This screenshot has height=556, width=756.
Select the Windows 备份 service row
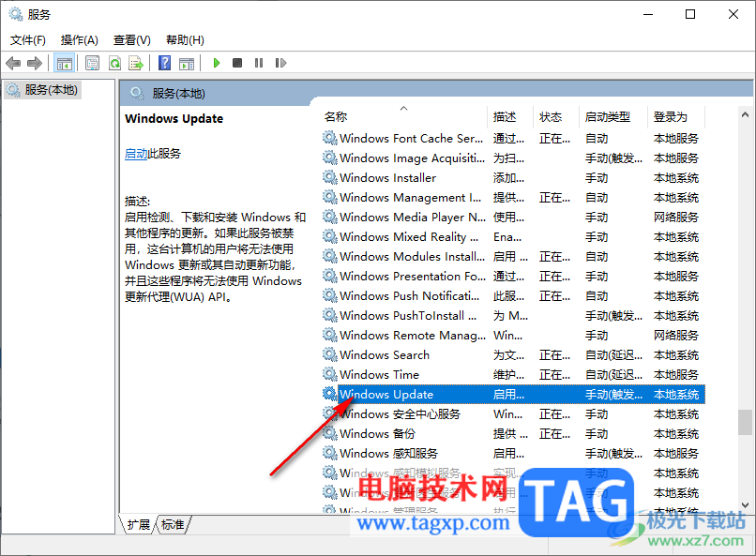(x=513, y=434)
